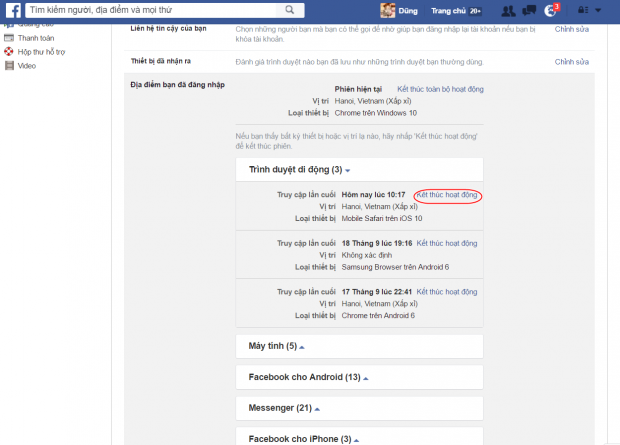The width and height of the screenshot is (620, 445).
Task: Select Video in the left sidebar
Action: click(x=27, y=65)
